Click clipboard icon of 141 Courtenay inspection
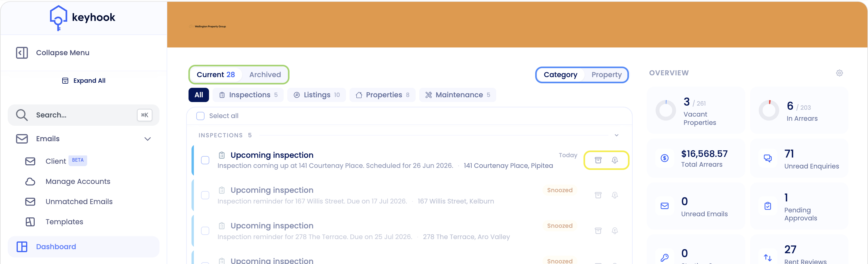The image size is (868, 264). [x=221, y=155]
